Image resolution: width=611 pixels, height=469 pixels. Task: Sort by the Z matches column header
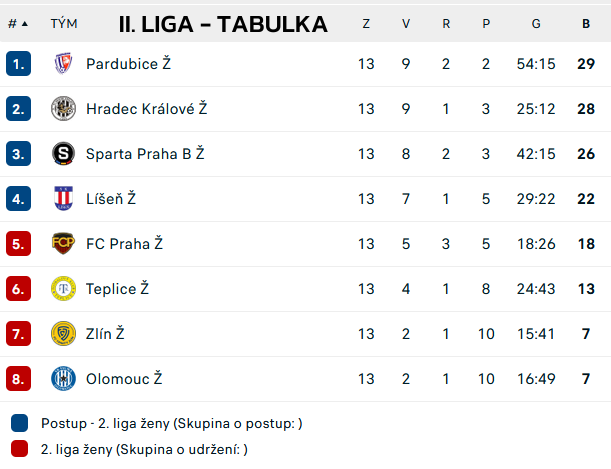[366, 24]
